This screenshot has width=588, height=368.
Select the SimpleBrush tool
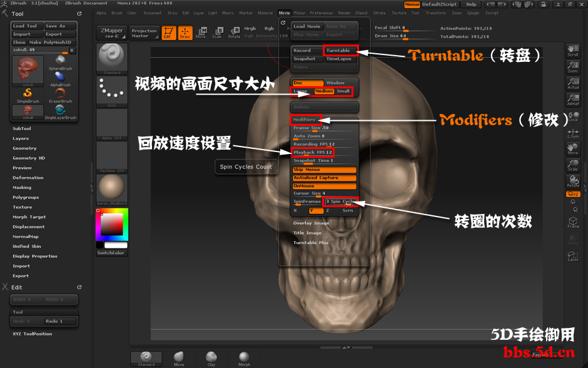(28, 95)
